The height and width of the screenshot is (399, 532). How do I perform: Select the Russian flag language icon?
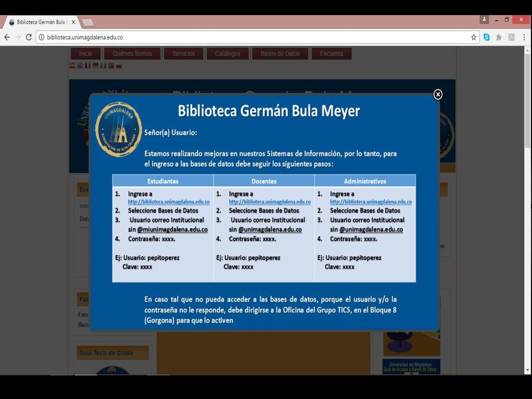(x=119, y=65)
